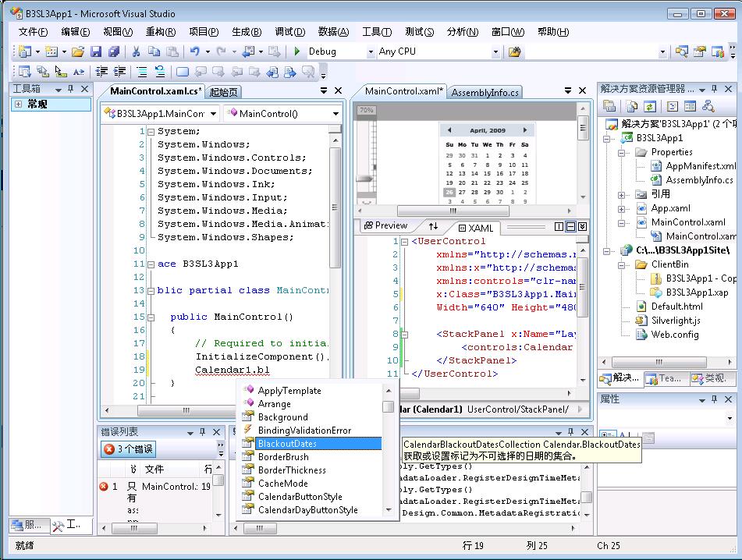Click the Save All toolbar icon
The width and height of the screenshot is (742, 560).
coord(114,51)
